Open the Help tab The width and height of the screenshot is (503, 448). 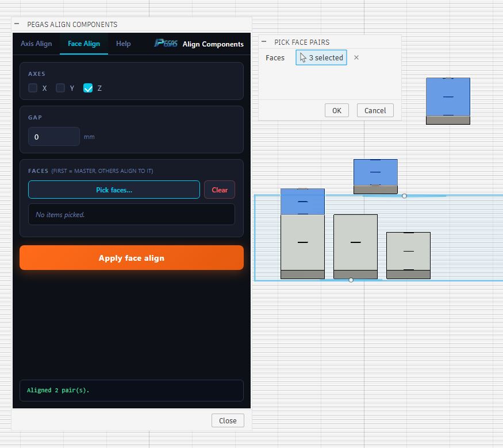(123, 44)
